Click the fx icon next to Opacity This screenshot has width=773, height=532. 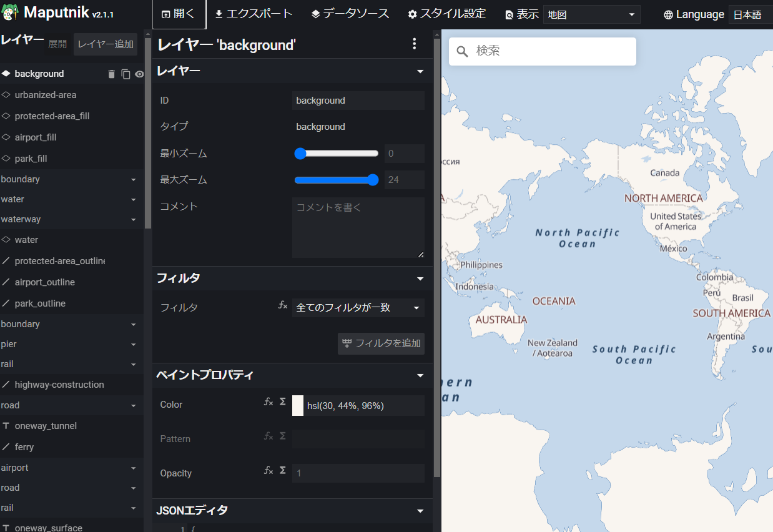268,470
